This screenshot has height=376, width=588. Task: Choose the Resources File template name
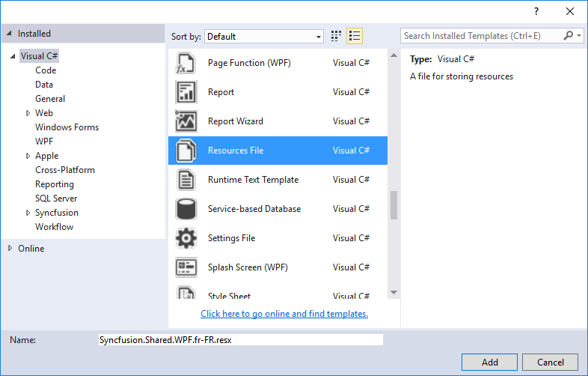coord(236,151)
